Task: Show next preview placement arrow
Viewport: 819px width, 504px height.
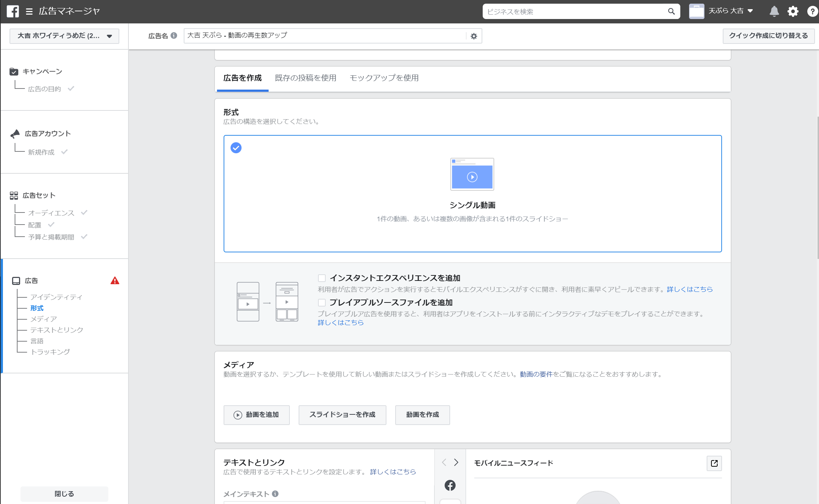Action: click(456, 462)
